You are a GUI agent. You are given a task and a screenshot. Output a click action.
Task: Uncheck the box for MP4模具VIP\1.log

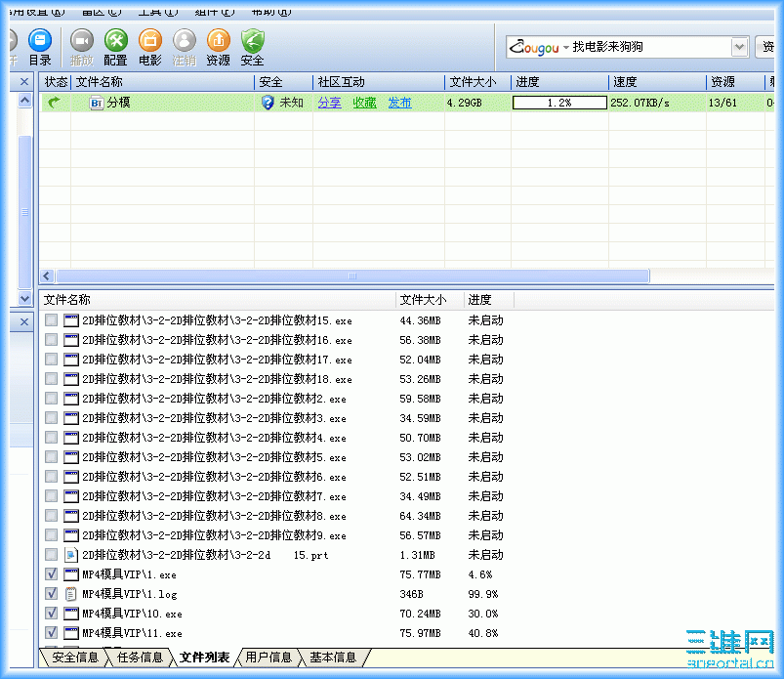point(51,593)
